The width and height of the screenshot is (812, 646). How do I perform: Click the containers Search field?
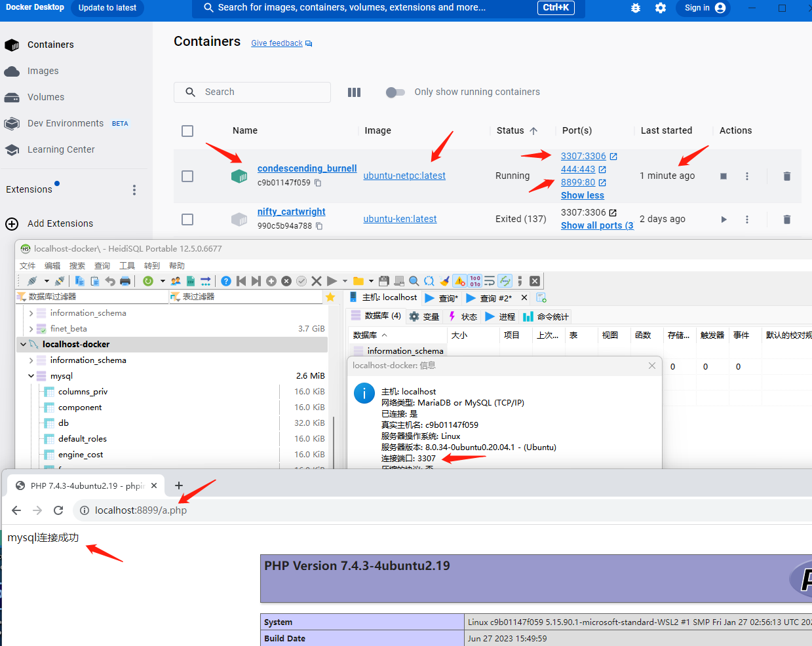pos(252,92)
